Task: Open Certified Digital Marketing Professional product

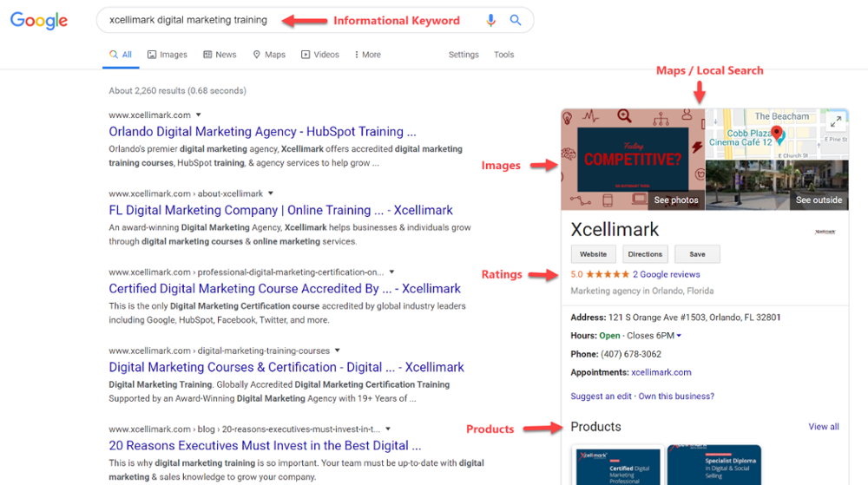Action: point(618,465)
